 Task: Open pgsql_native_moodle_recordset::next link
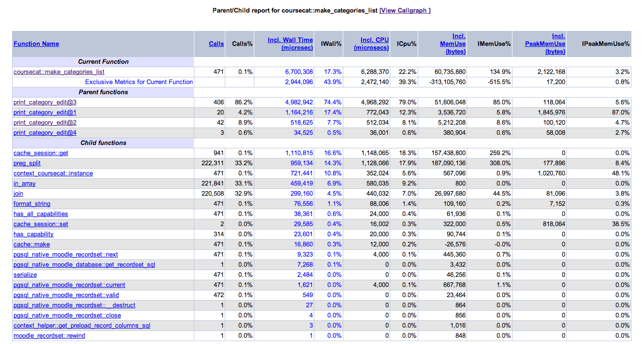pyautogui.click(x=66, y=254)
